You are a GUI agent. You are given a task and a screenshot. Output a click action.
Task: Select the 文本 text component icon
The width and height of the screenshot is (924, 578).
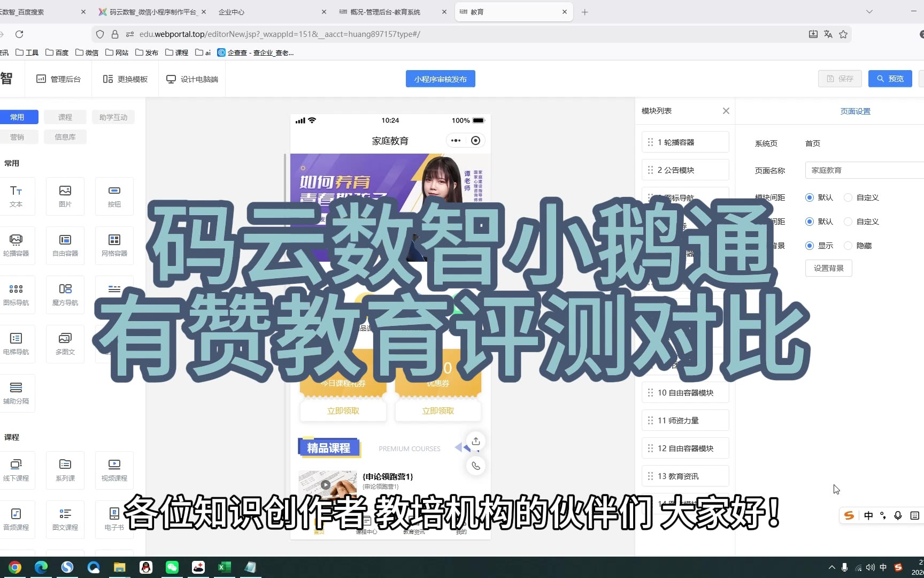tap(16, 196)
